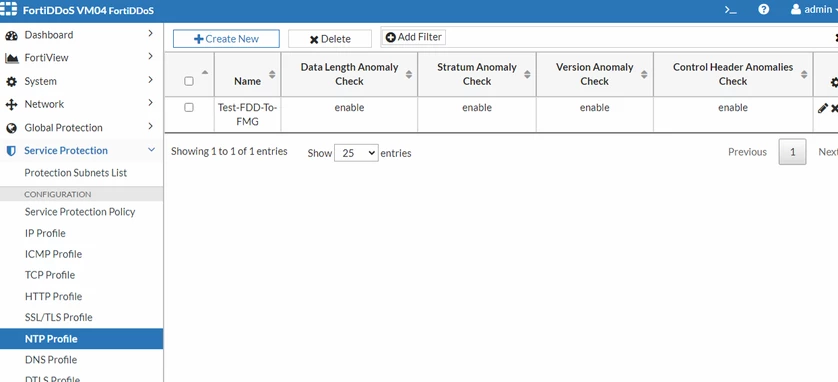Open HTTP Profile menu item
The height and width of the screenshot is (382, 838).
pyautogui.click(x=53, y=297)
